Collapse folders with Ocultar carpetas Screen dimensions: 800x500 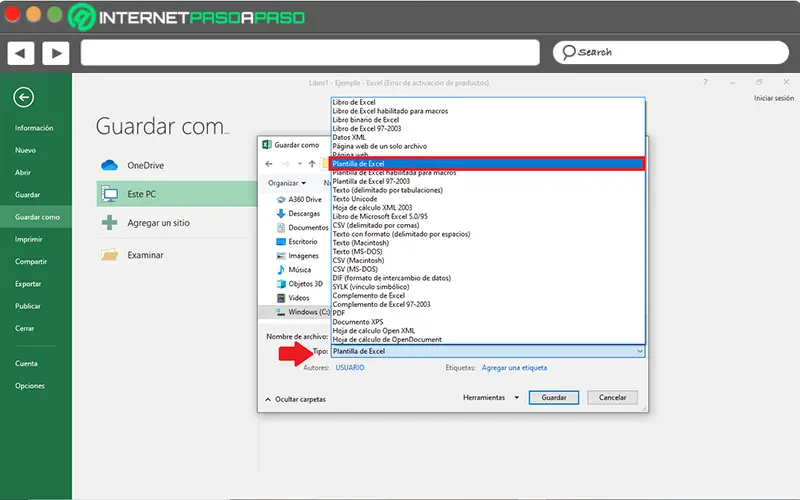[295, 399]
